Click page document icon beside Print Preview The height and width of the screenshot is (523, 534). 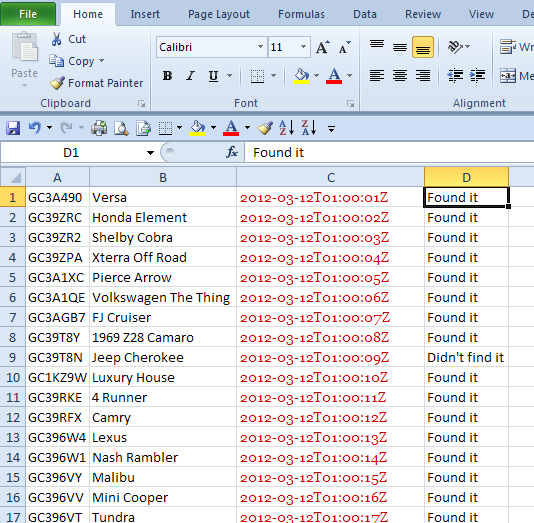point(143,128)
